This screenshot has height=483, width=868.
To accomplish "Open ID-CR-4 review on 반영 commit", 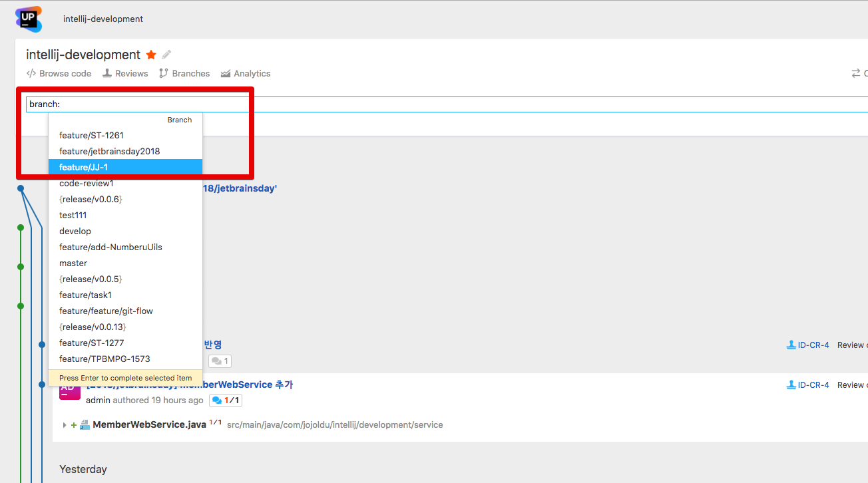I will [807, 345].
